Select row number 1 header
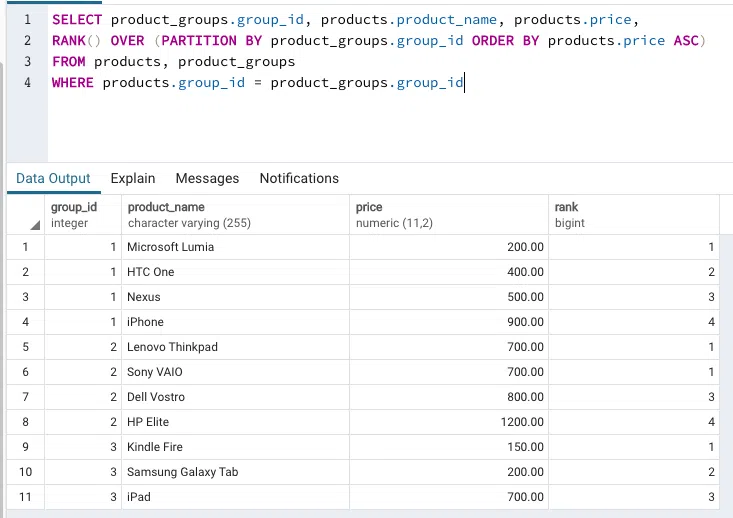 coord(25,247)
